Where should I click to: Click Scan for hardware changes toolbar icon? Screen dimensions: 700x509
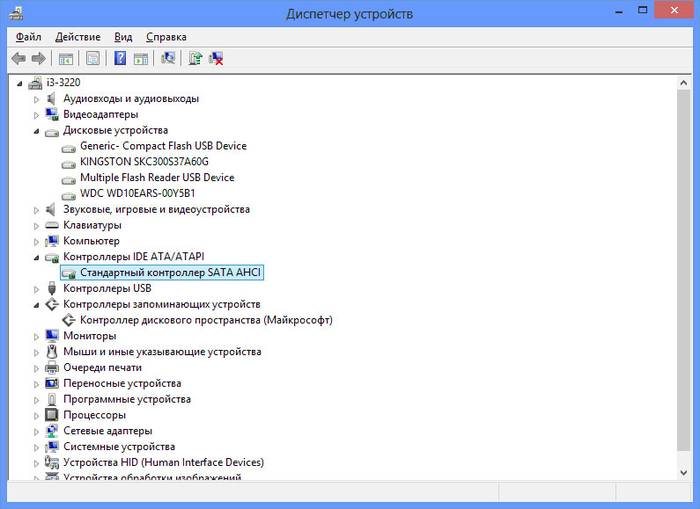(x=168, y=59)
